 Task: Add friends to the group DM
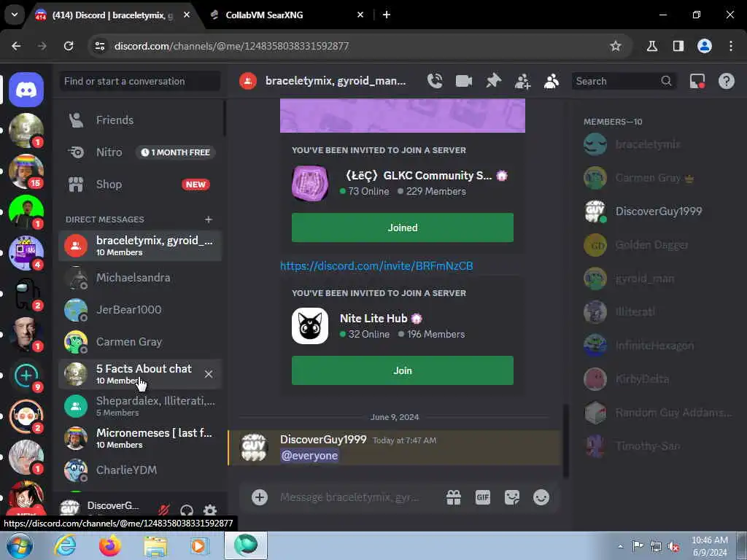pos(522,81)
